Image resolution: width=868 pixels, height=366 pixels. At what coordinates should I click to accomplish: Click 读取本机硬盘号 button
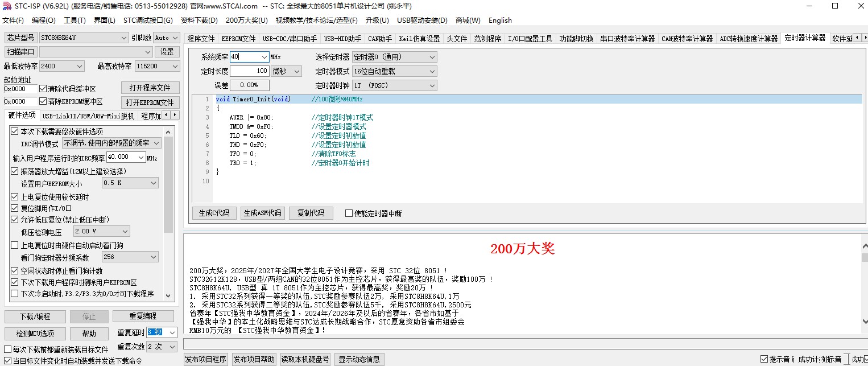306,359
